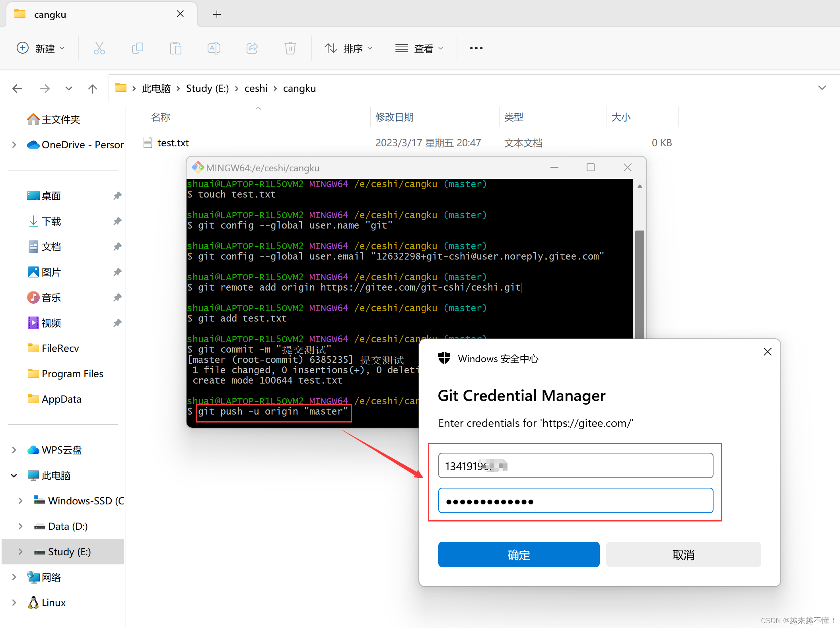Cancel credential dialog with 取消 button

click(x=683, y=554)
